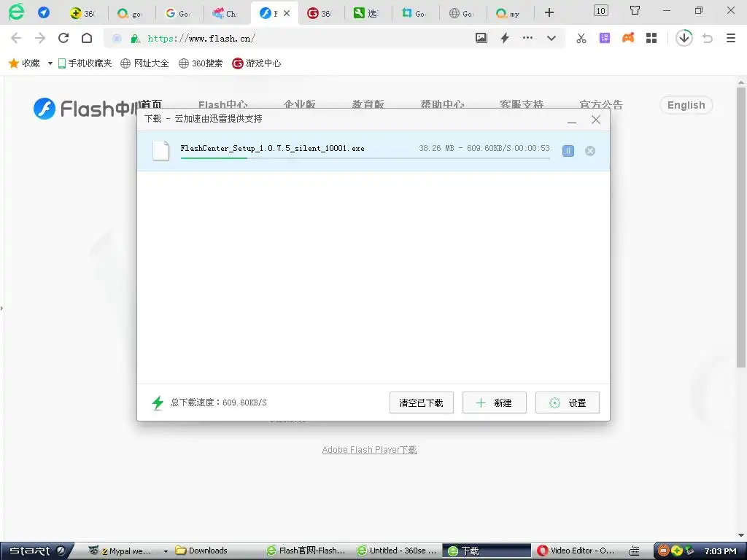747x560 pixels.
Task: Expand the 收藏 dropdown arrow
Action: 50,63
